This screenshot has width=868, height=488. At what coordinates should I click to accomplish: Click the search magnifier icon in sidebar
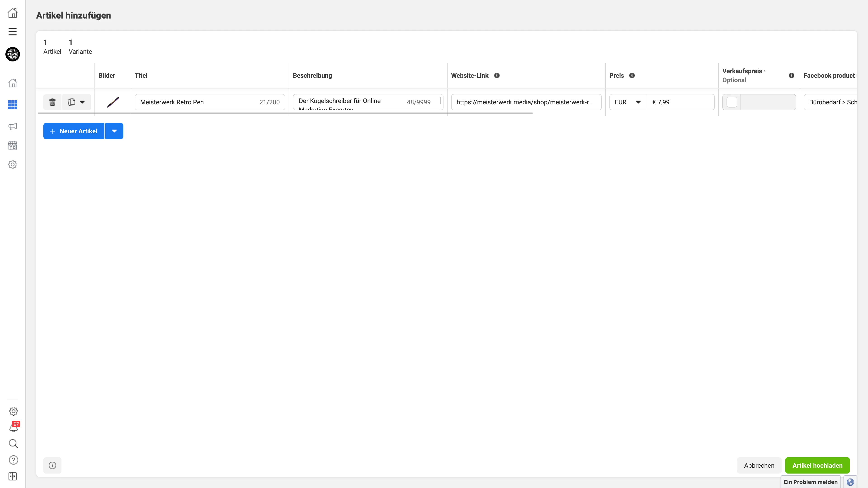[x=14, y=443]
